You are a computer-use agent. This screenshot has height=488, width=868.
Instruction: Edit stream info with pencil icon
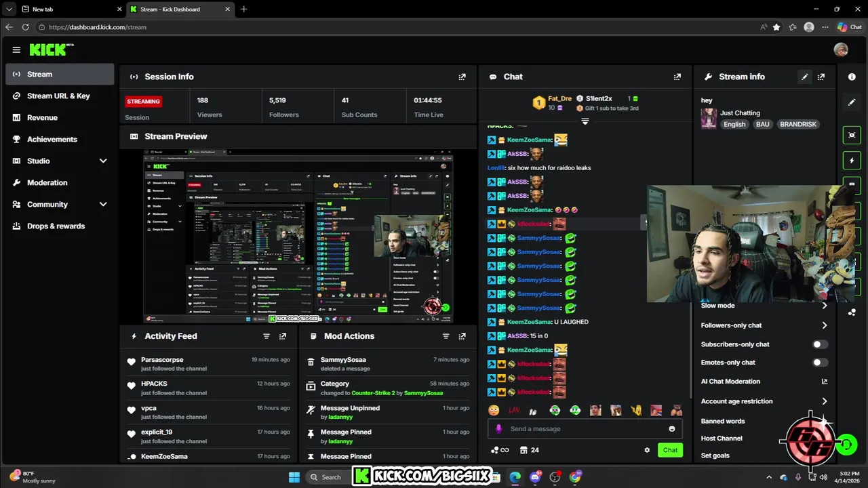coord(805,77)
